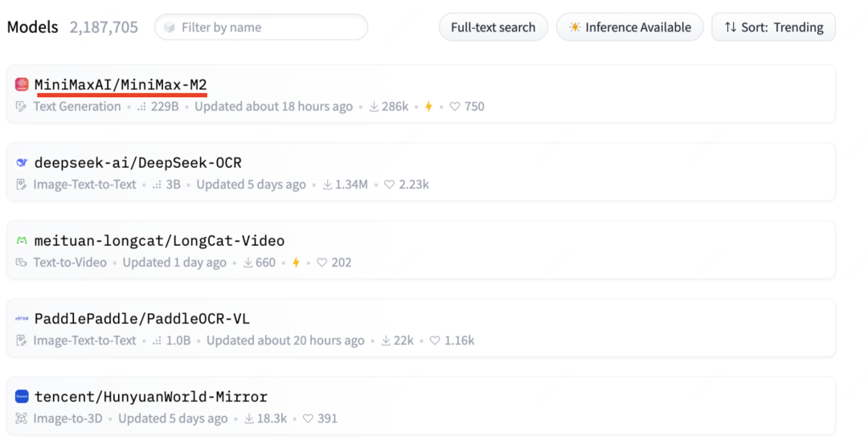Click the Image-Text-to-Text icon on PaddleOCR-VL
Image resolution: width=868 pixels, height=437 pixels.
21,341
